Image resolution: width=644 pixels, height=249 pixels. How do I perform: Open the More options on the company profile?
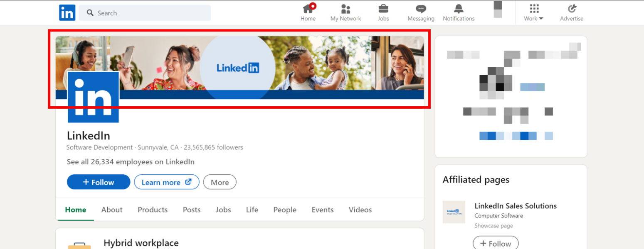220,182
